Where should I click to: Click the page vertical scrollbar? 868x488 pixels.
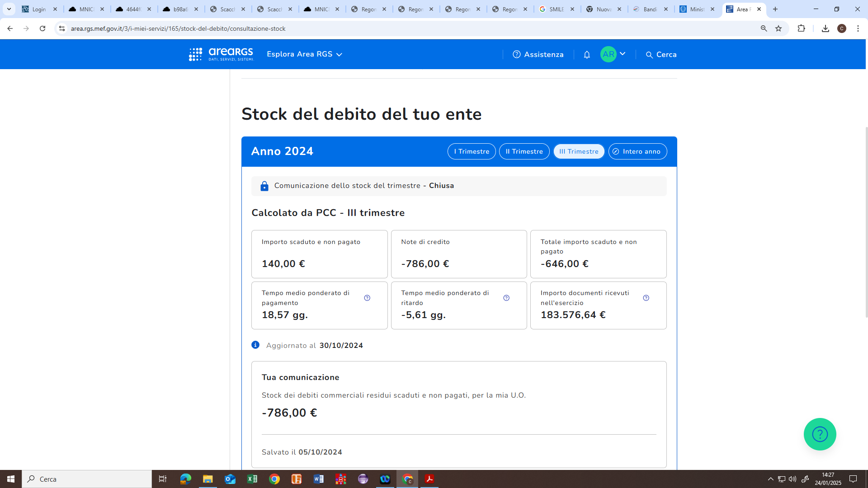866,221
